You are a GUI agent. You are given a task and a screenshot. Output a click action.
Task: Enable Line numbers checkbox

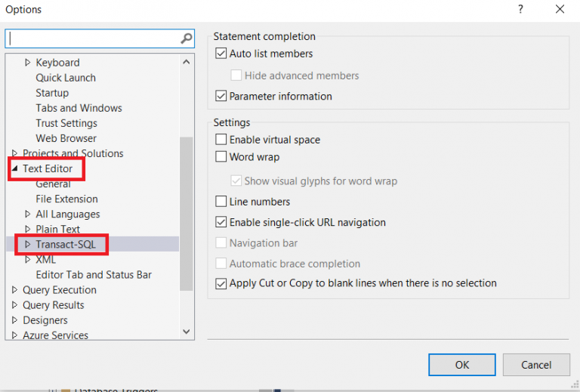221,202
